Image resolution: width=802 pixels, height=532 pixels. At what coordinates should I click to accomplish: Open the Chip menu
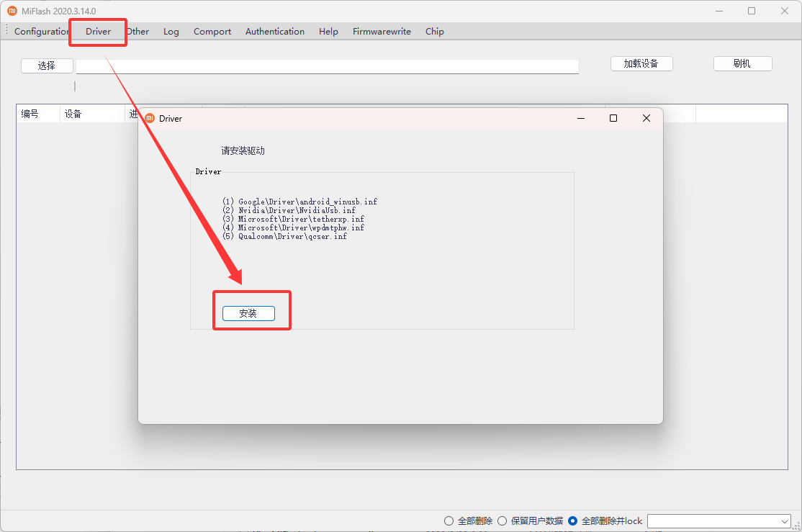tap(435, 31)
